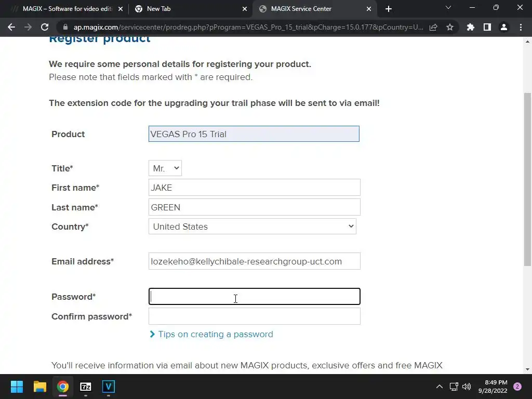Open network status tray icon
The height and width of the screenshot is (399, 532).
(x=454, y=387)
